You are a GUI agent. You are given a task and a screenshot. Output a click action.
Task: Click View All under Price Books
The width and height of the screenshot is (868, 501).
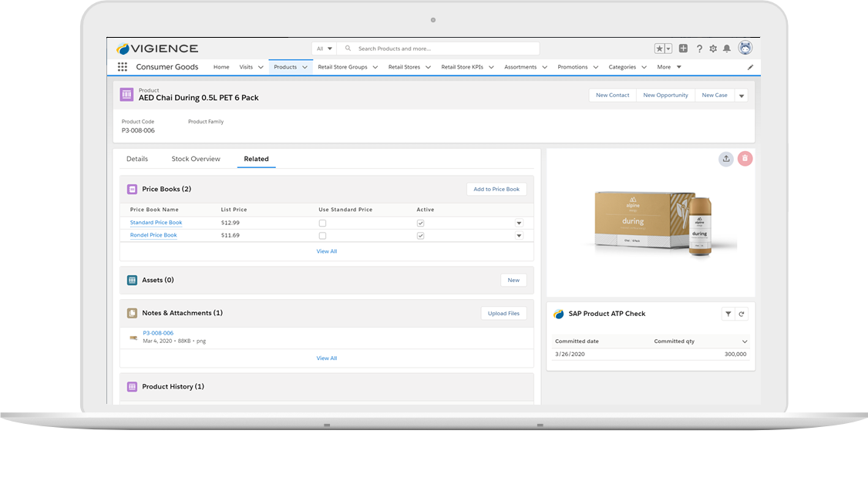(327, 251)
